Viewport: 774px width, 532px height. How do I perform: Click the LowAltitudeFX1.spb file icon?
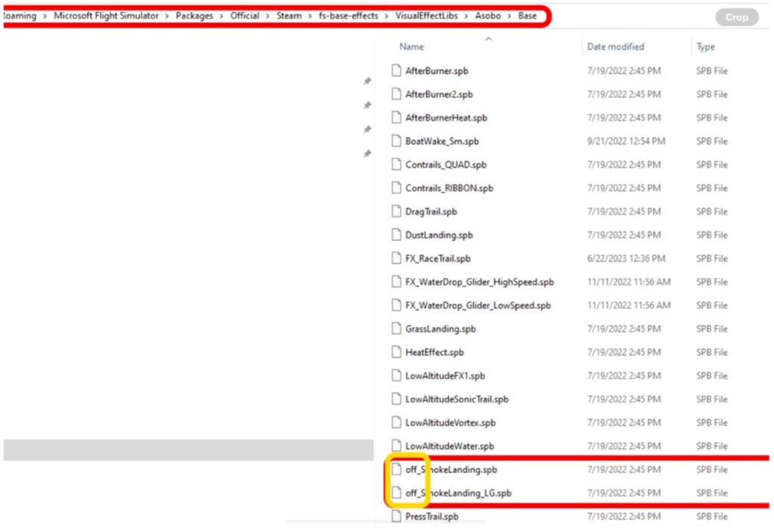[x=396, y=375]
